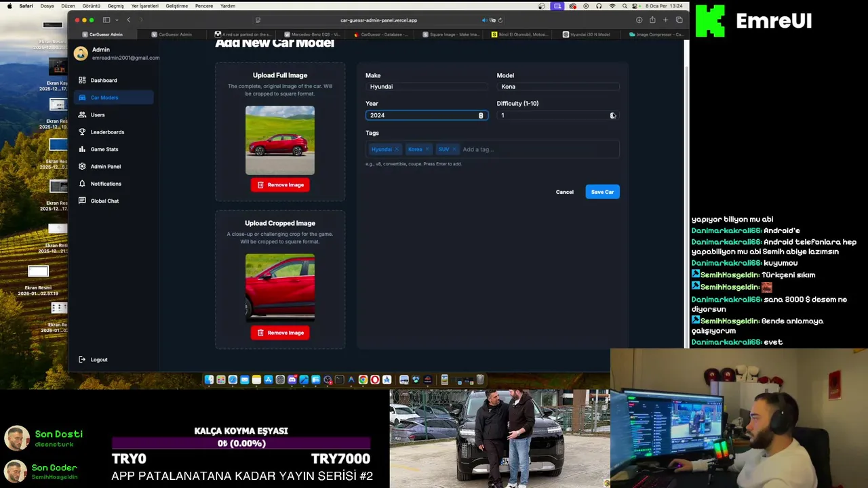Go to Leaderboards in the sidebar

[113, 132]
